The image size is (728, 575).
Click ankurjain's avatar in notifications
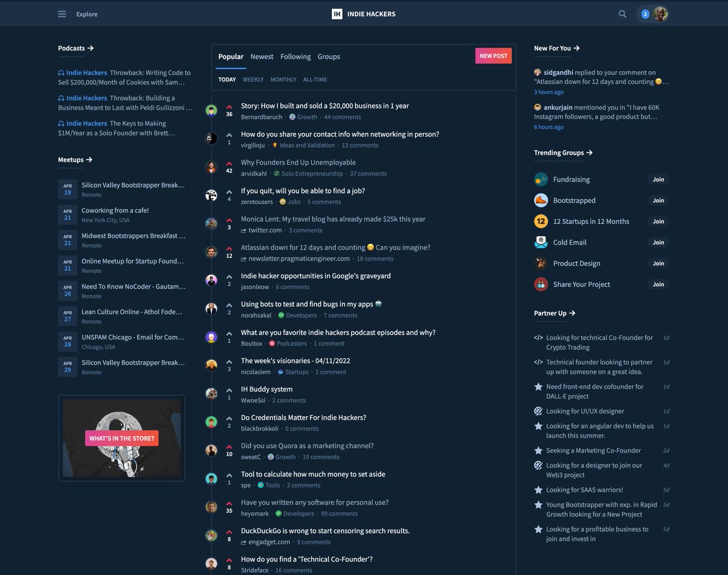point(538,107)
